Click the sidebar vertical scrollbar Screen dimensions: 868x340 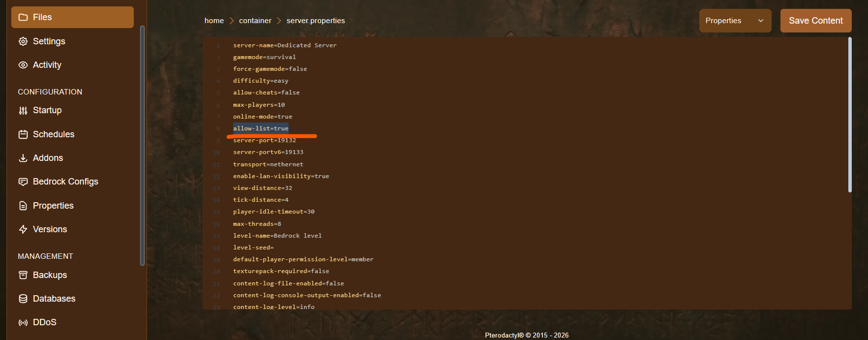click(142, 145)
